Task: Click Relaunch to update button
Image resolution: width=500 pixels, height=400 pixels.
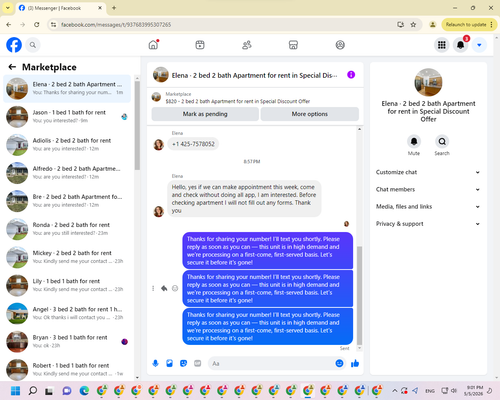Action: pos(469,25)
